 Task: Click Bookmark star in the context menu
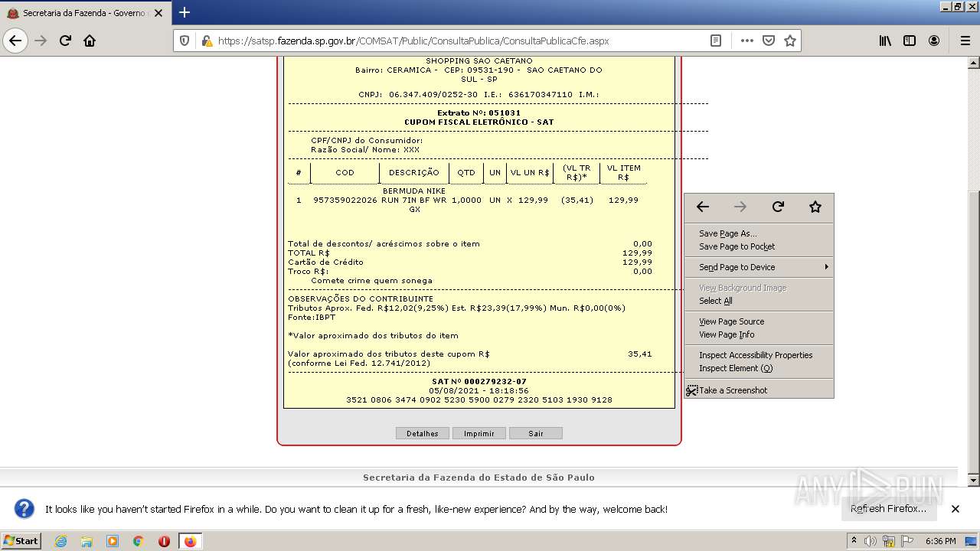[x=815, y=207]
